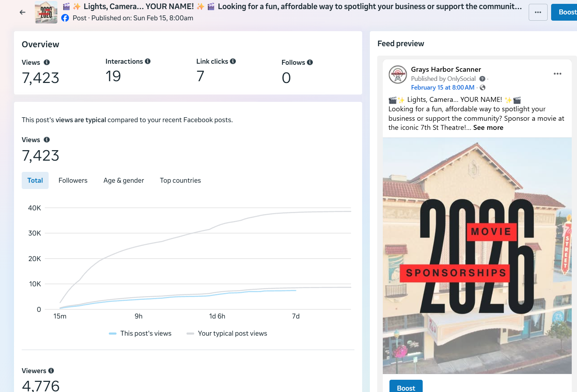Screen dimensions: 577x392
Task: Open feed preview post options menu
Action: coord(557,73)
